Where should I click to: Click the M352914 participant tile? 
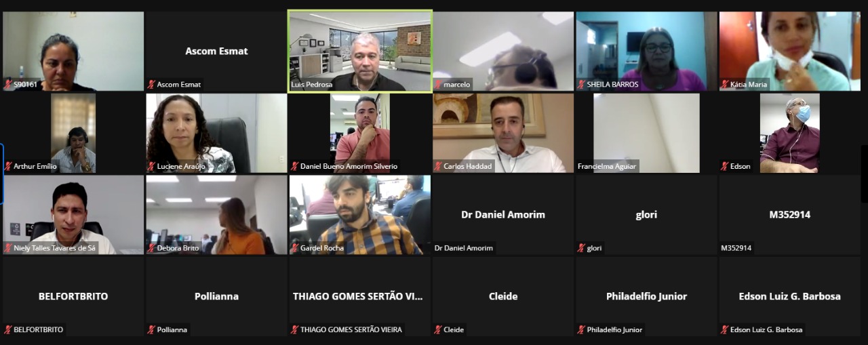[789, 215]
